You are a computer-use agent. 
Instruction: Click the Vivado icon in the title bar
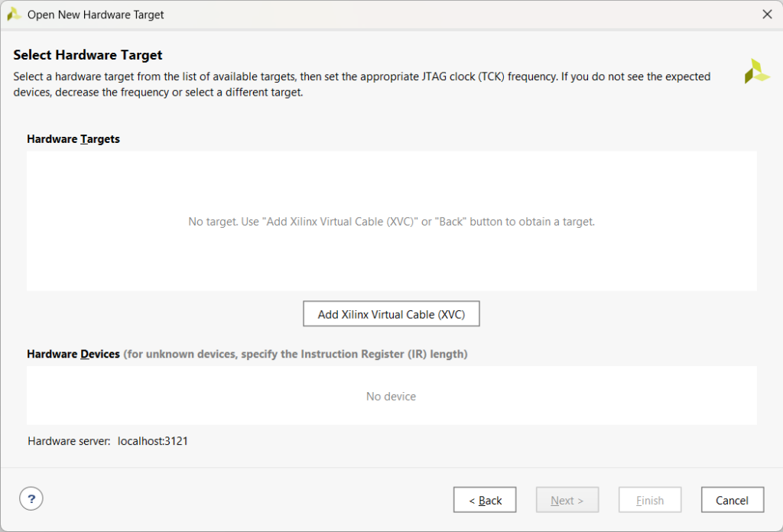(x=14, y=14)
